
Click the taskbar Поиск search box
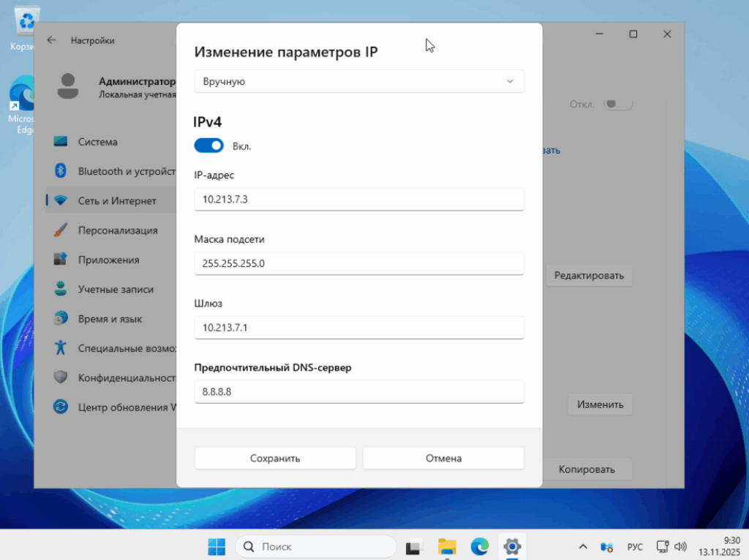pos(316,547)
